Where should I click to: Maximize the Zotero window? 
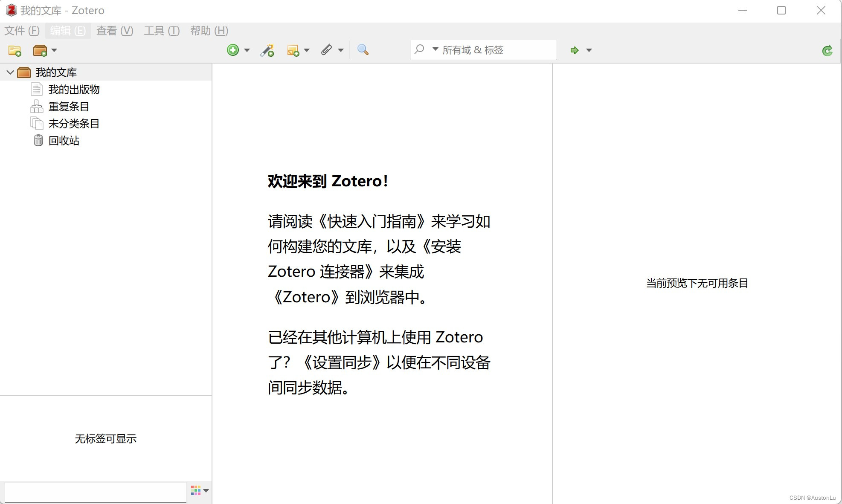click(x=781, y=10)
